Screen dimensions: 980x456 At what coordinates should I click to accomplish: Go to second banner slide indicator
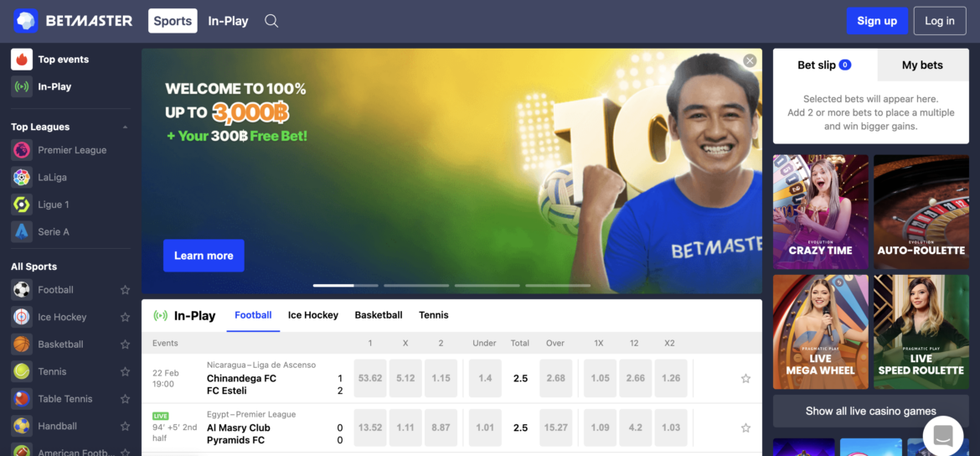click(x=416, y=285)
